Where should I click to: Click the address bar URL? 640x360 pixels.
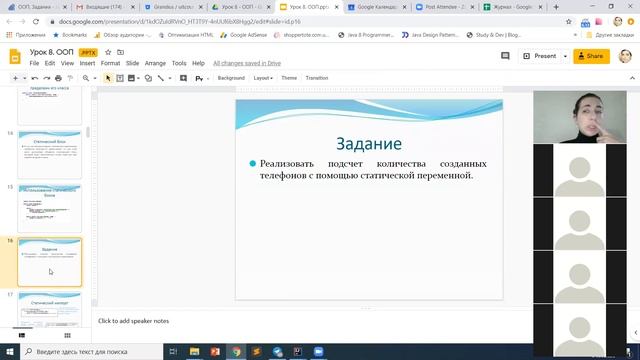pyautogui.click(x=180, y=22)
